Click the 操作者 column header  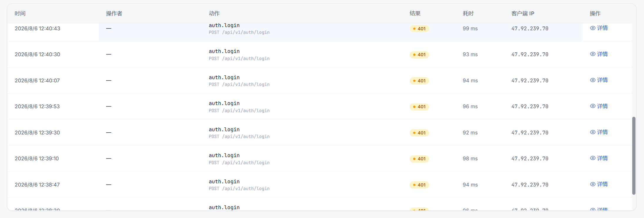(x=114, y=14)
